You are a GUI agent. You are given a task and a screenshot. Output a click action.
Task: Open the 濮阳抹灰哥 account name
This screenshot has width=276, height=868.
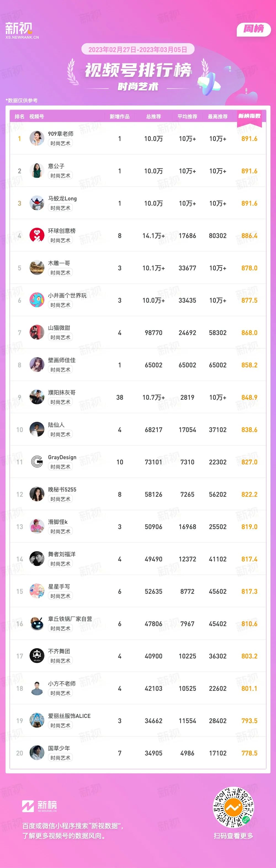[62, 393]
